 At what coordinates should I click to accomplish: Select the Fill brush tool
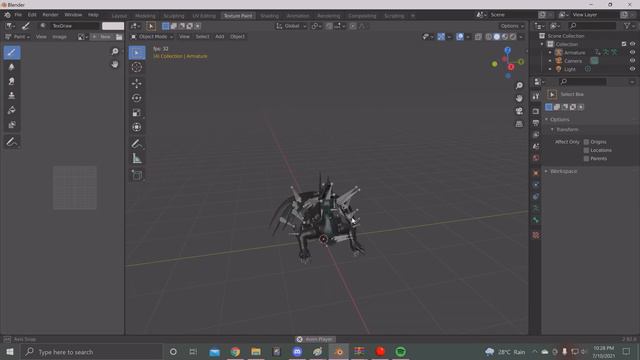[12, 110]
